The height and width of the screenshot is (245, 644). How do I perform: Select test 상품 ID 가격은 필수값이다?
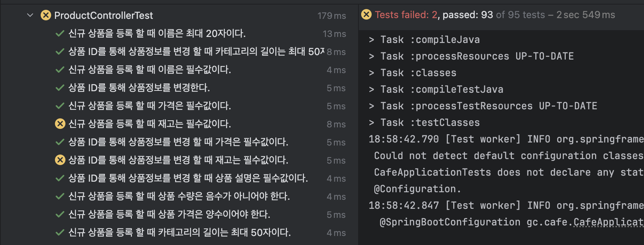click(x=178, y=142)
